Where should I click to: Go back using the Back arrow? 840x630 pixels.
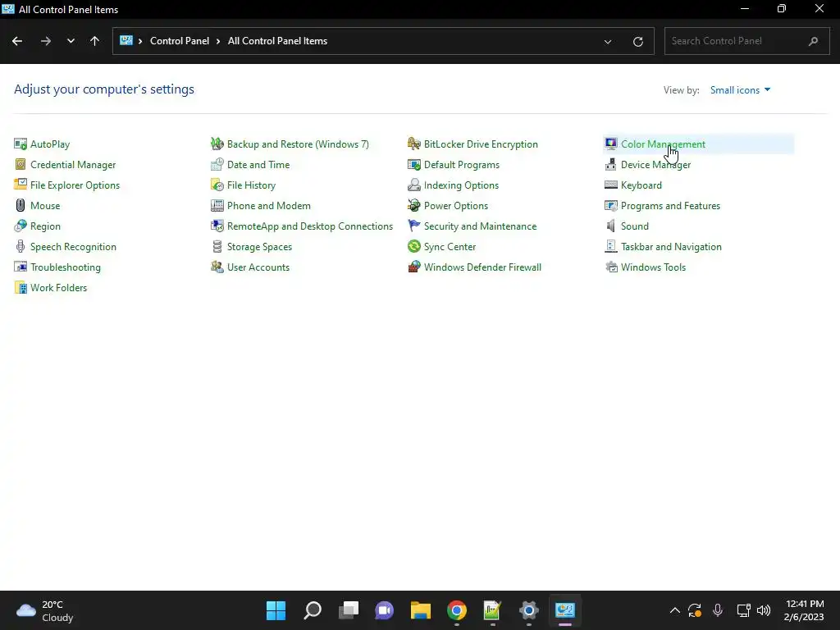[x=17, y=41]
